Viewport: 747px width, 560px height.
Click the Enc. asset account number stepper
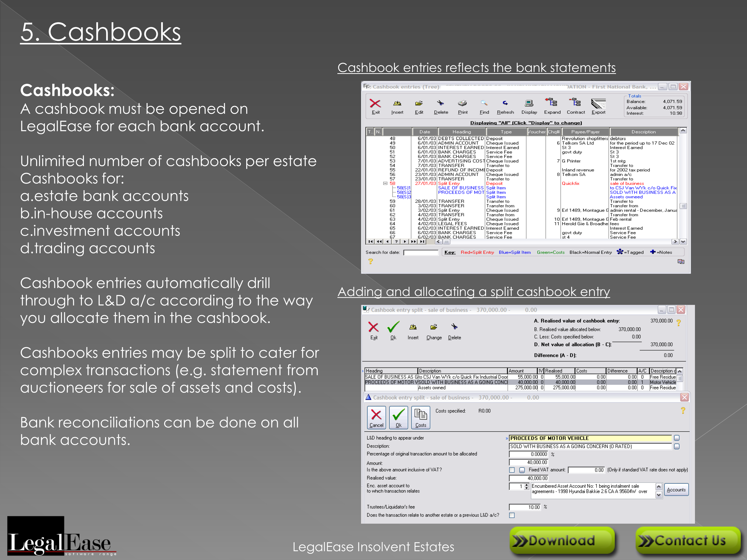(527, 486)
